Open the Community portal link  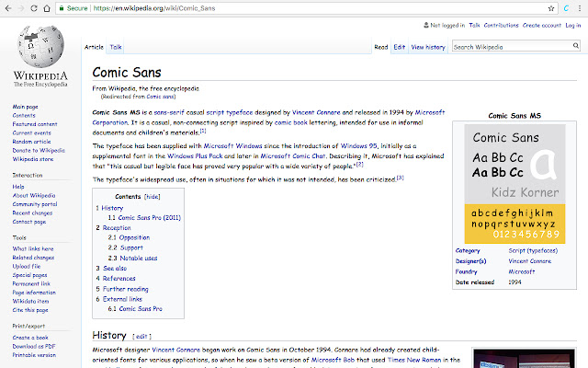[x=35, y=204]
